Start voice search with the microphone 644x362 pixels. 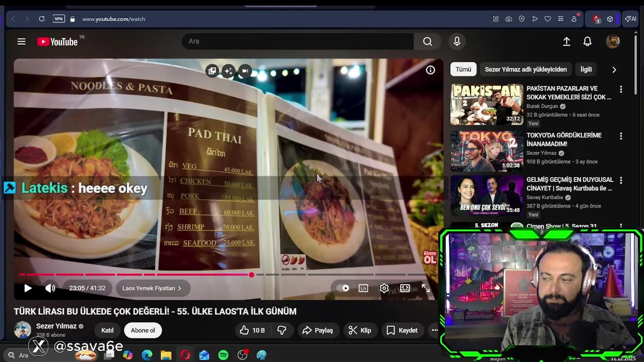457,41
